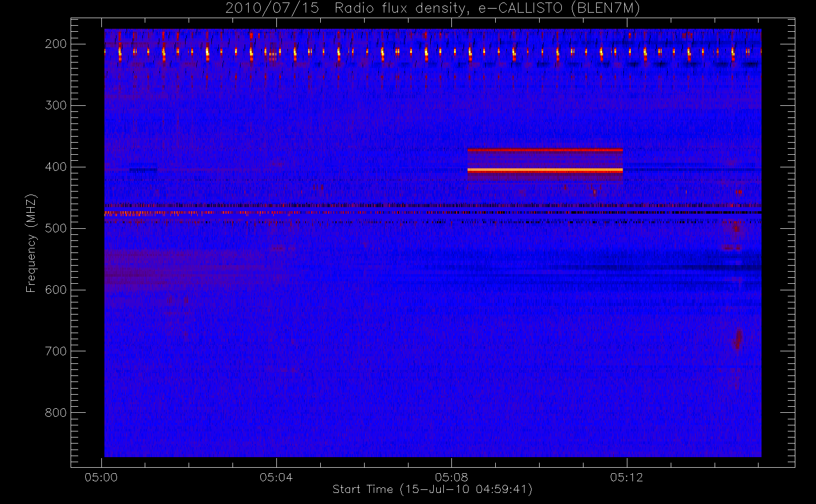
Task: Click the 05:04 time tick label
Action: point(276,477)
